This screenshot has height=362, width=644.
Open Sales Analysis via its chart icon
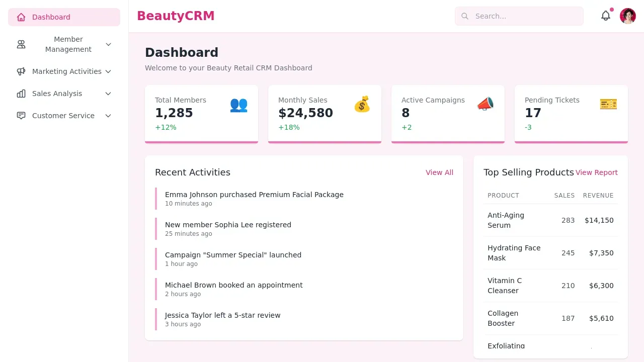click(21, 94)
